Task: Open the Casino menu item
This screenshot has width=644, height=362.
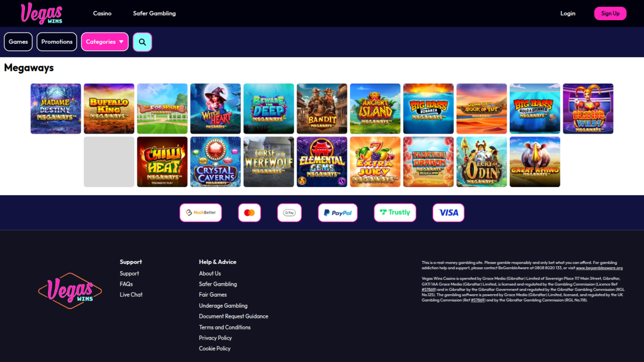Action: (x=102, y=13)
